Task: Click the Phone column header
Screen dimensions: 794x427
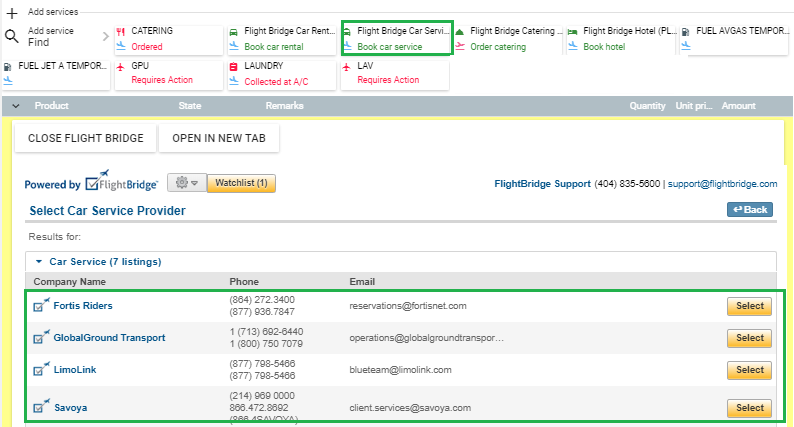Action: coord(244,282)
